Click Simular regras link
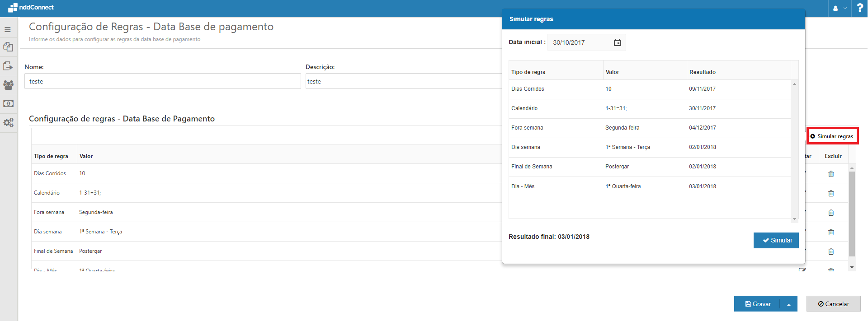This screenshot has height=321, width=868. click(832, 136)
